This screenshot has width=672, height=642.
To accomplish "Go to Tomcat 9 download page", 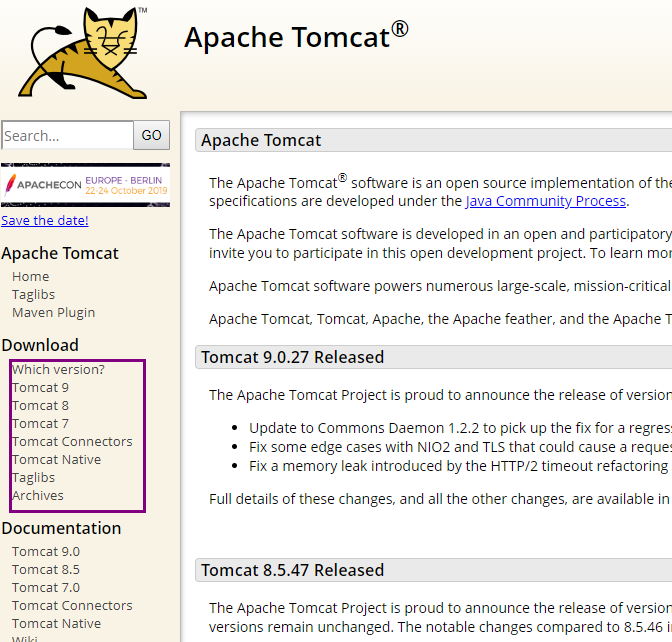I will pos(40,387).
